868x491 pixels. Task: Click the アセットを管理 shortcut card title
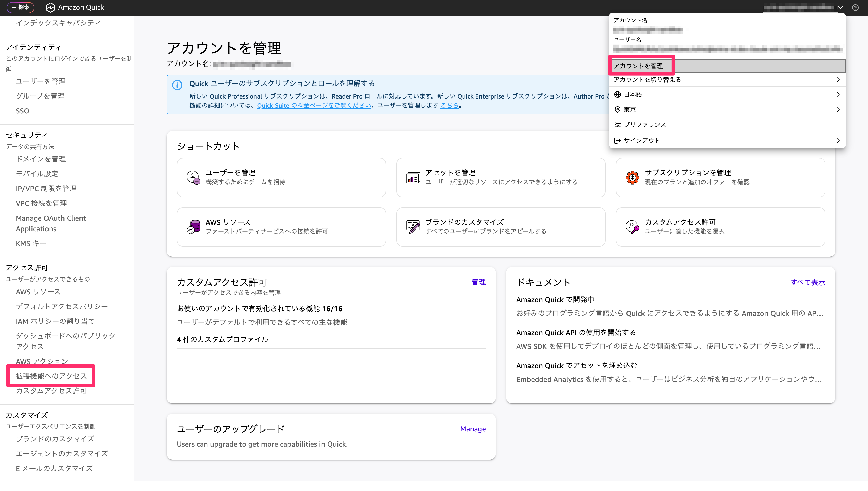pos(450,173)
